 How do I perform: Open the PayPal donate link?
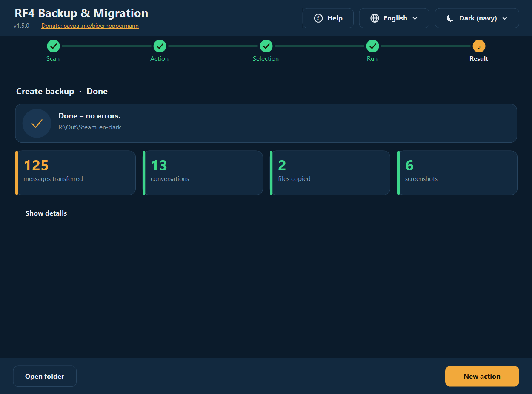[90, 26]
